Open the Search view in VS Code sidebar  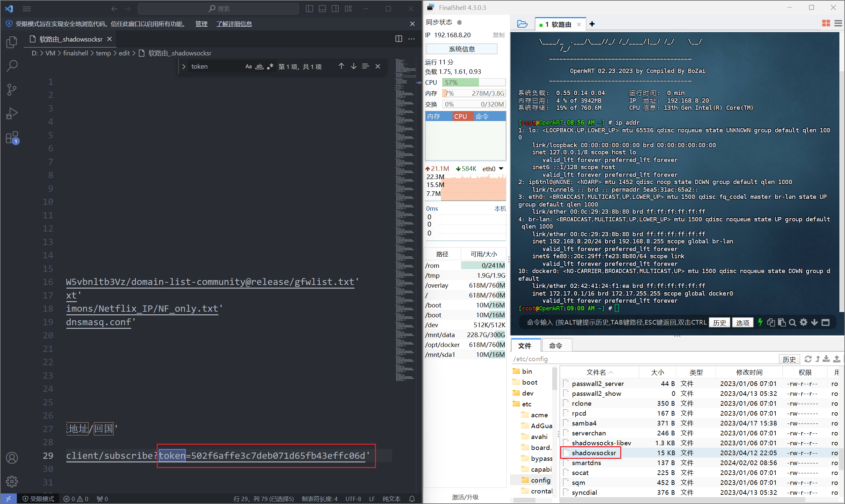(x=12, y=66)
